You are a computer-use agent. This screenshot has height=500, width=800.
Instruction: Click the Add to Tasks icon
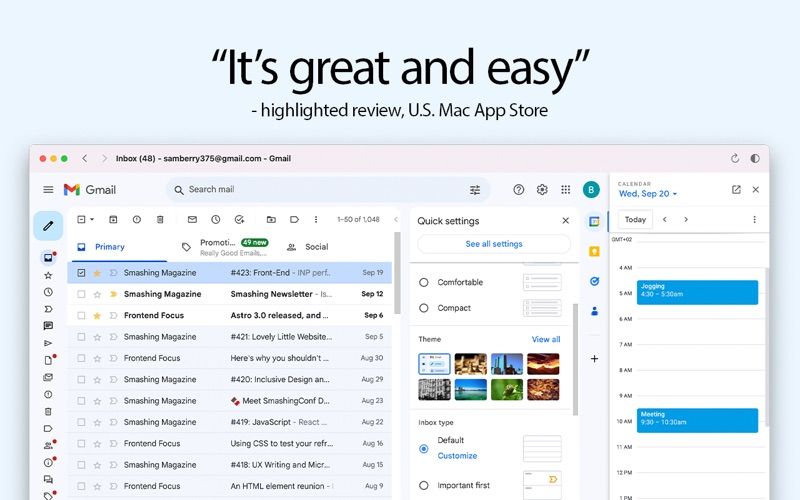pyautogui.click(x=239, y=219)
